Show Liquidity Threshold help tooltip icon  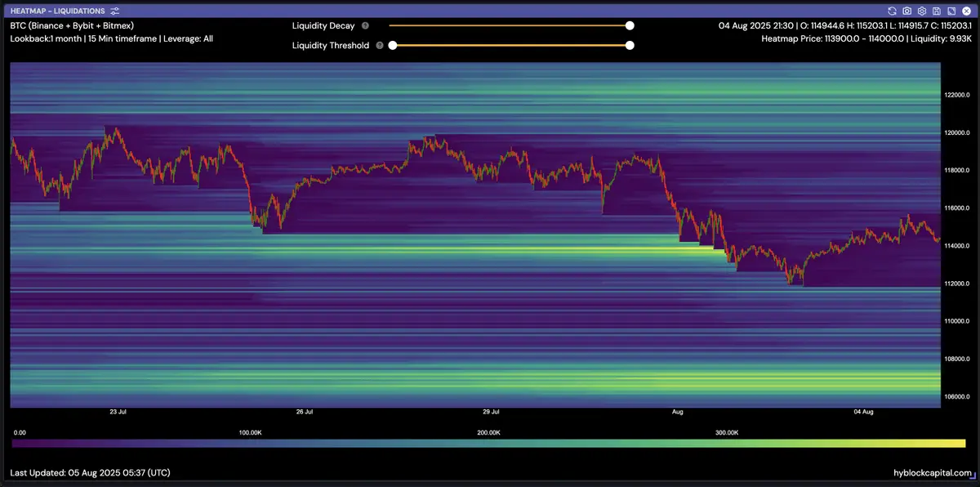pyautogui.click(x=380, y=46)
